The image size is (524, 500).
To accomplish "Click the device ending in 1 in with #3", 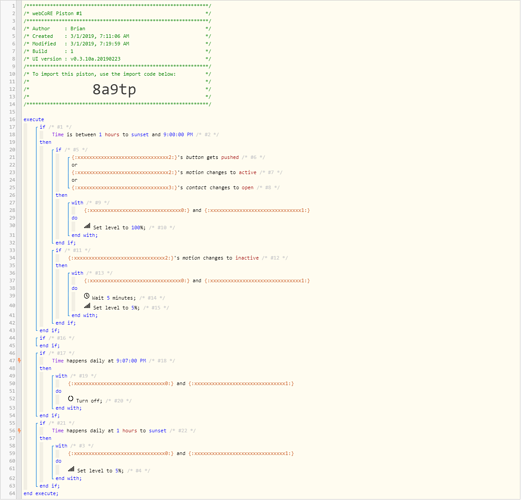I will pos(241,454).
